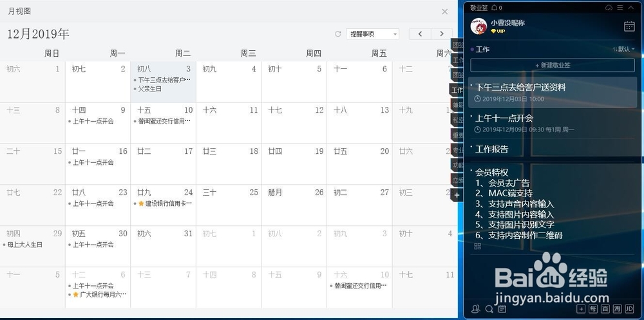Open the notification bell in 敬业签

click(x=495, y=7)
